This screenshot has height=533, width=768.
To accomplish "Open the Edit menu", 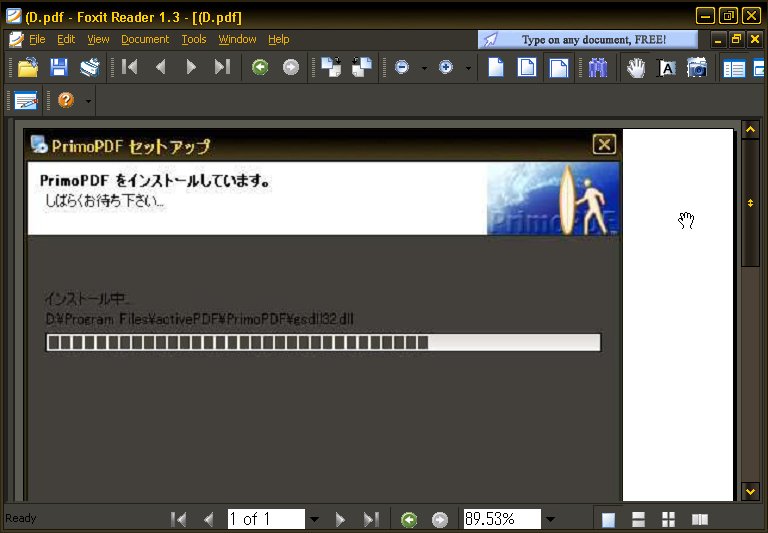I will pyautogui.click(x=66, y=39).
